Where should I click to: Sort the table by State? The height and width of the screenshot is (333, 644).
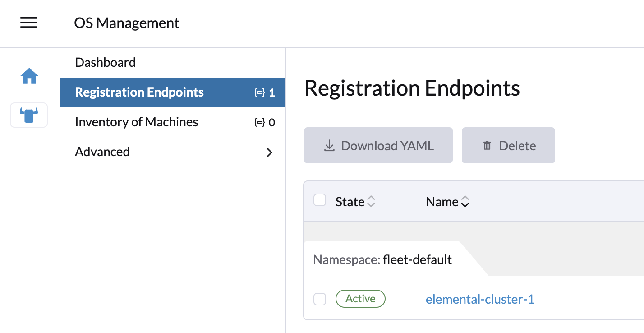[x=355, y=202]
